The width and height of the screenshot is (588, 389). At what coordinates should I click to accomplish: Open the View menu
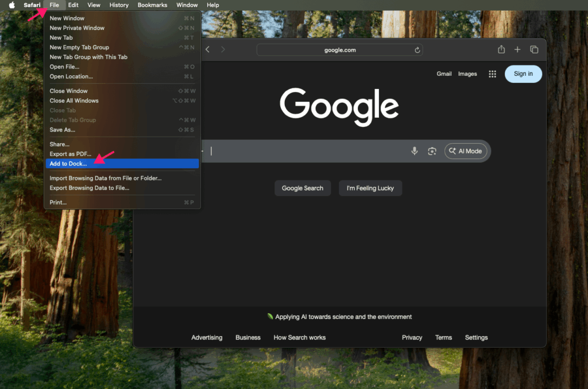click(x=94, y=5)
